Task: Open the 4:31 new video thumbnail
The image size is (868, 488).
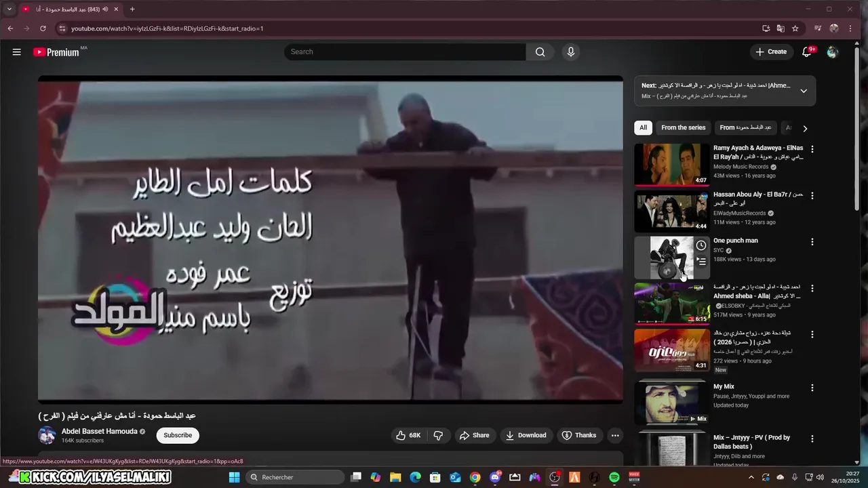Action: click(x=672, y=350)
